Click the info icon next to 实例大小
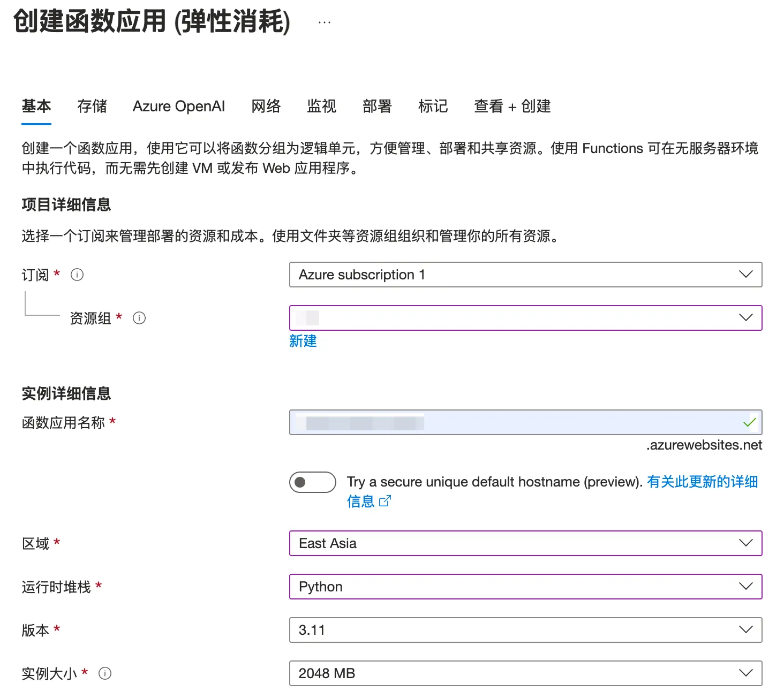Image resolution: width=784 pixels, height=699 pixels. 105,674
